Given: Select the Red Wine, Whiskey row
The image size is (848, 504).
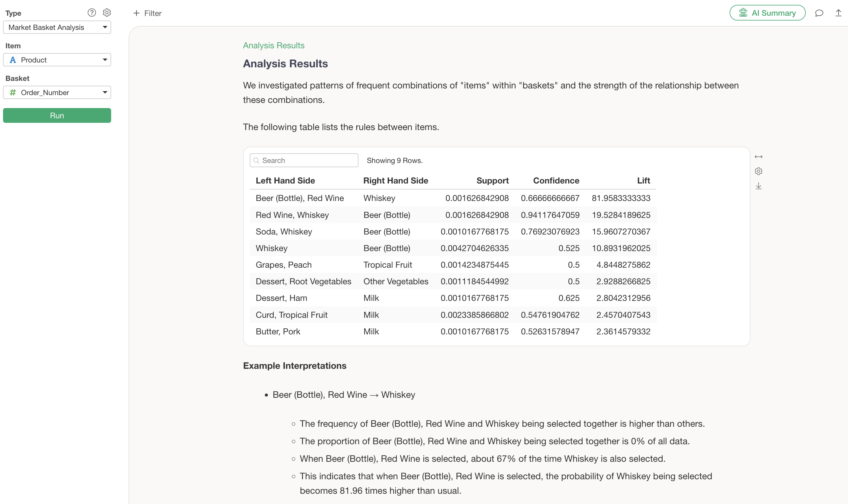Looking at the screenshot, I should 292,215.
